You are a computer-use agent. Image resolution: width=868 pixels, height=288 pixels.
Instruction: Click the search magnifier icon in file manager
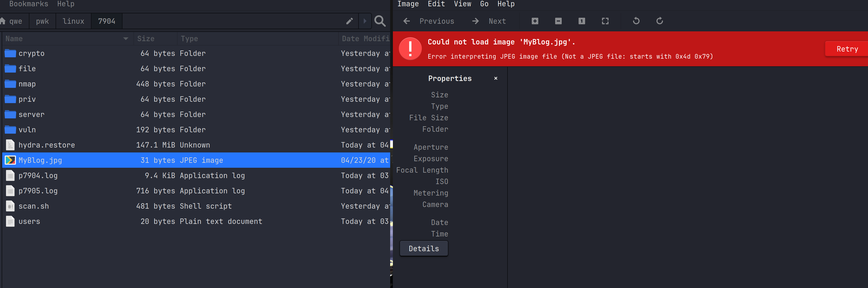click(380, 21)
